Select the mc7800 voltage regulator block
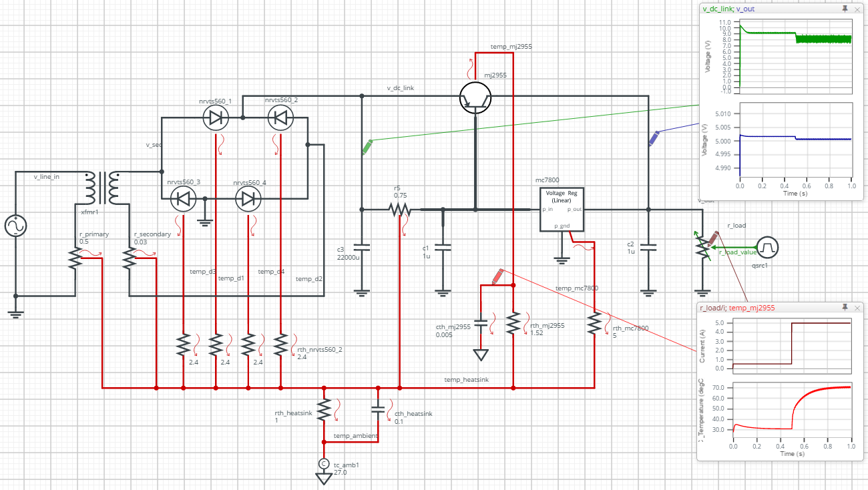The image size is (868, 490). click(x=562, y=210)
